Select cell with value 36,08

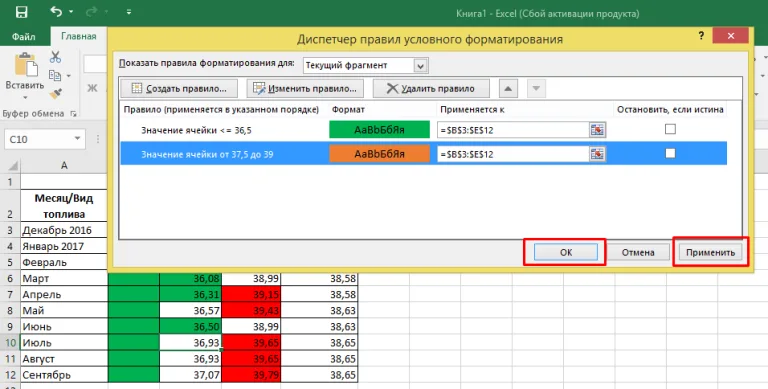point(191,278)
